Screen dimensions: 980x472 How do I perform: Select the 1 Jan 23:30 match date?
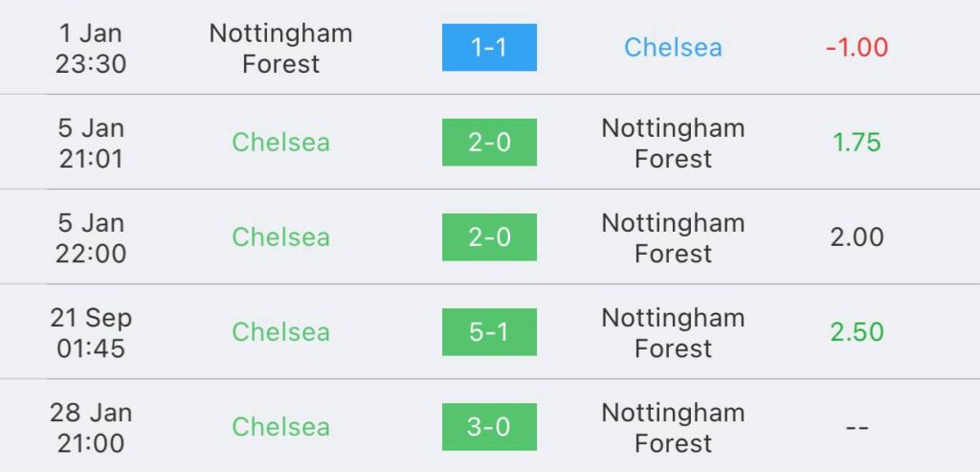pyautogui.click(x=91, y=48)
